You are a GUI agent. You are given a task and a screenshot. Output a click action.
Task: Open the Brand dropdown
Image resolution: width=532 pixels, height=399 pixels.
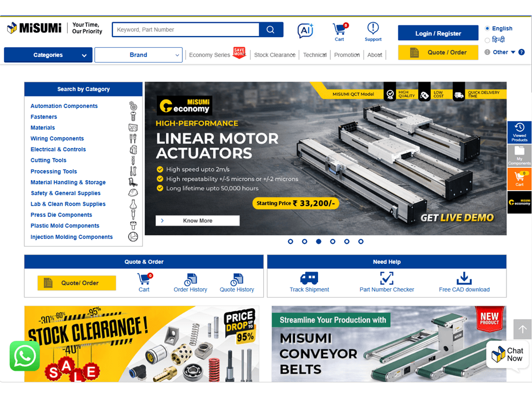tap(139, 55)
